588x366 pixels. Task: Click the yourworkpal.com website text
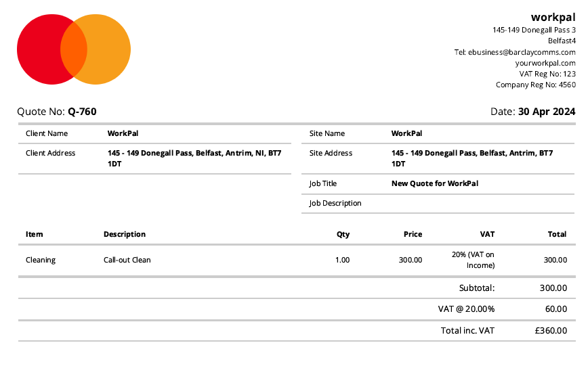545,63
